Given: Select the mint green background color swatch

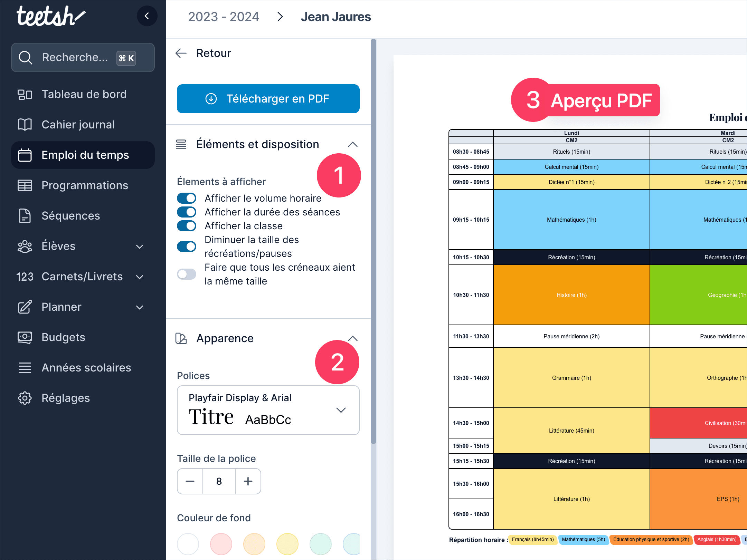Looking at the screenshot, I should [x=321, y=544].
